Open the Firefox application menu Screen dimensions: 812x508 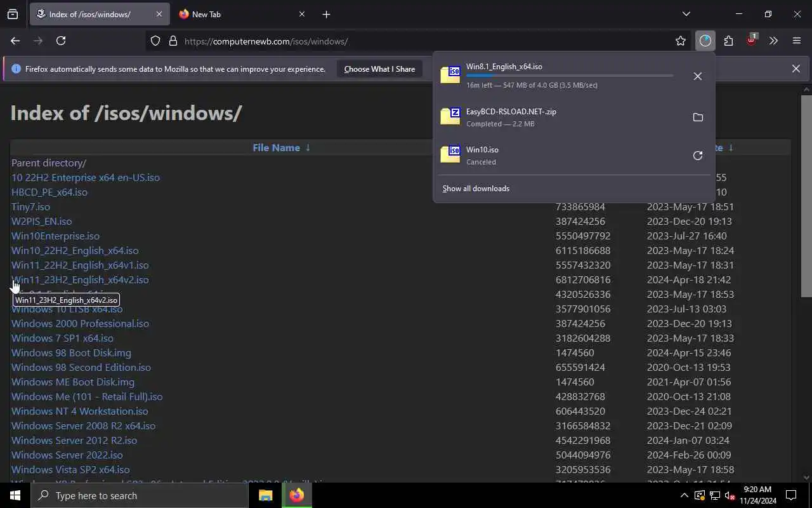tap(797, 41)
